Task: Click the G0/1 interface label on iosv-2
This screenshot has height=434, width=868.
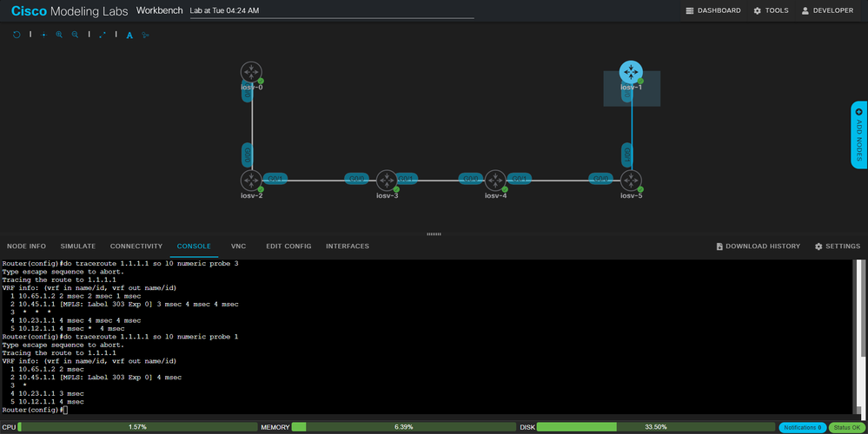Action: point(275,179)
